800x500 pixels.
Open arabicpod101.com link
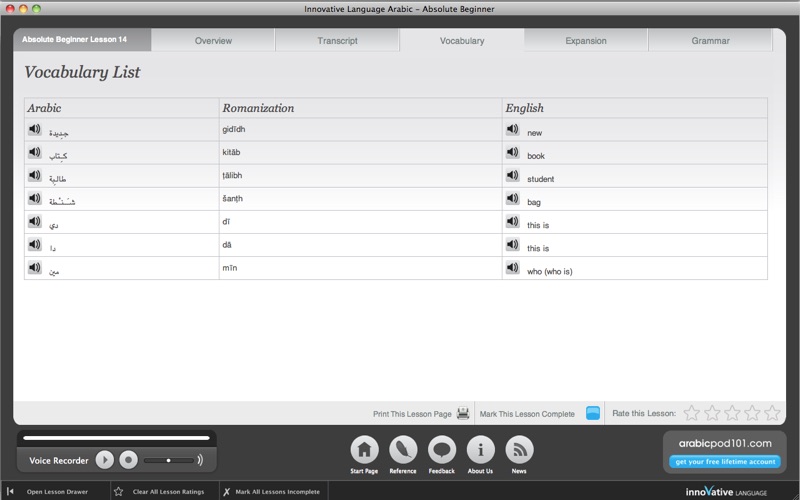(725, 443)
